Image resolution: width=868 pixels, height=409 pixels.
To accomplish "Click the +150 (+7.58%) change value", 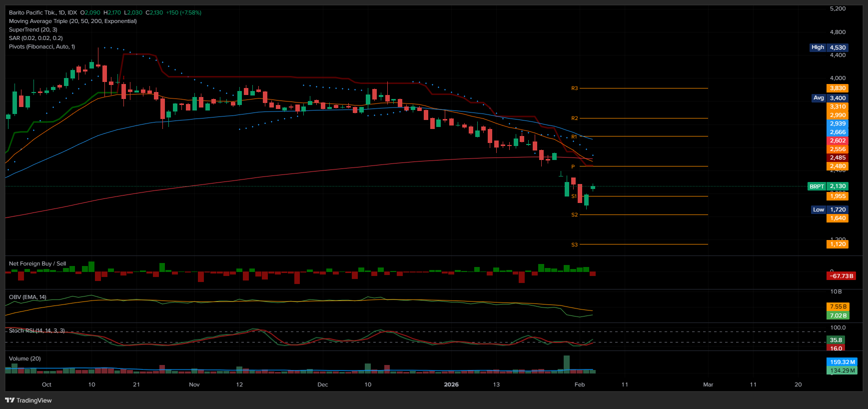I will pos(184,12).
